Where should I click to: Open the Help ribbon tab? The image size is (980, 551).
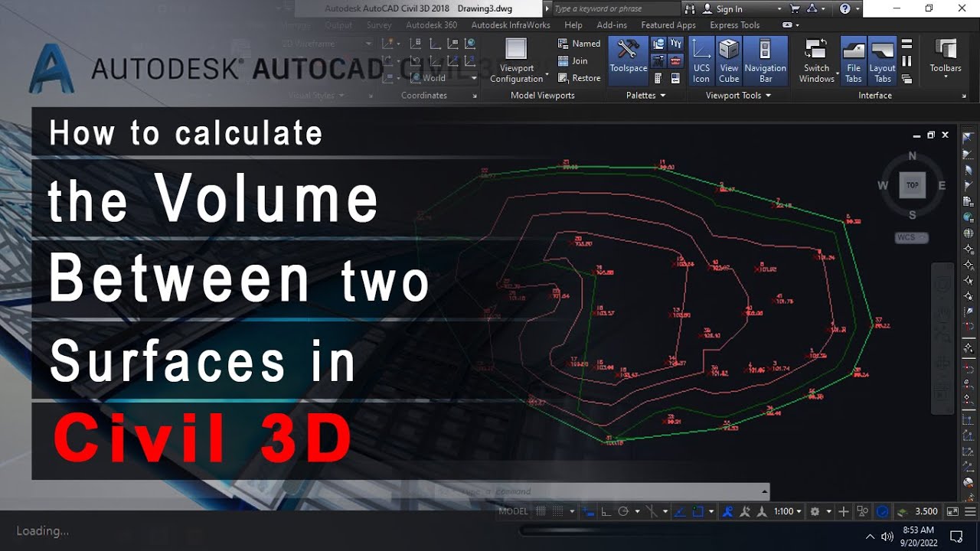point(573,25)
